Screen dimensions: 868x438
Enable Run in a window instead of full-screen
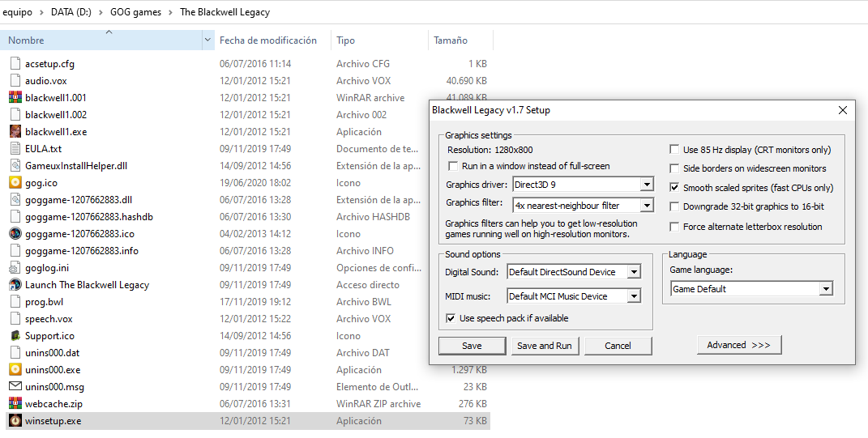[453, 166]
